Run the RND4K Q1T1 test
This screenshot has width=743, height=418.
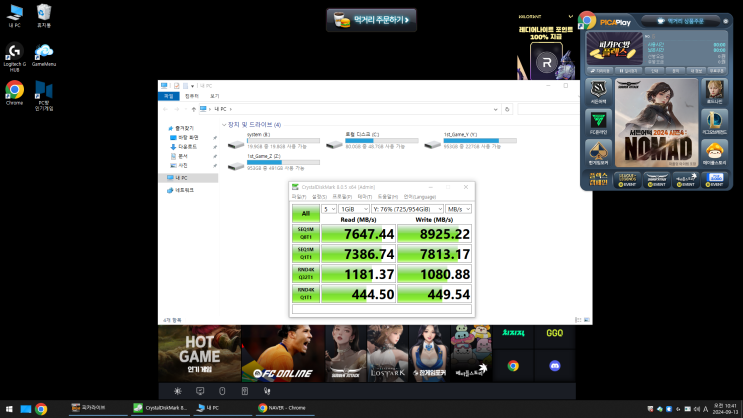(x=306, y=294)
